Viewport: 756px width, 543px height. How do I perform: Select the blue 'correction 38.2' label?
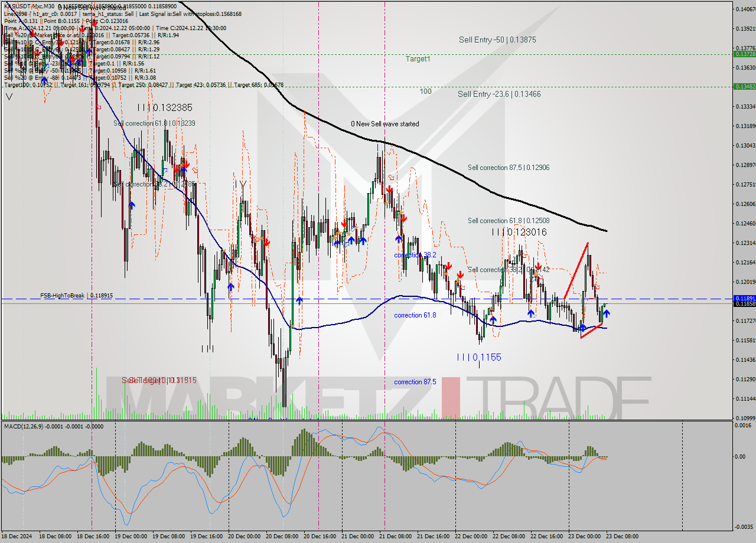(415, 255)
